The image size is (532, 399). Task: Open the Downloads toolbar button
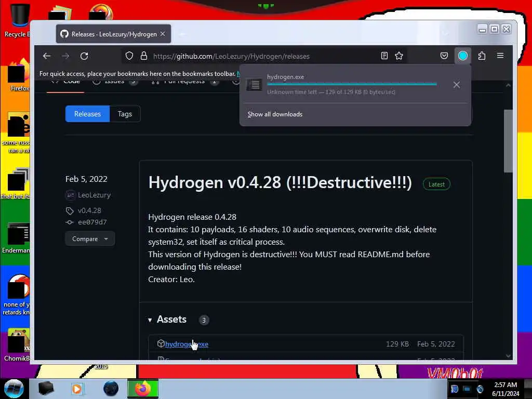pos(463,56)
